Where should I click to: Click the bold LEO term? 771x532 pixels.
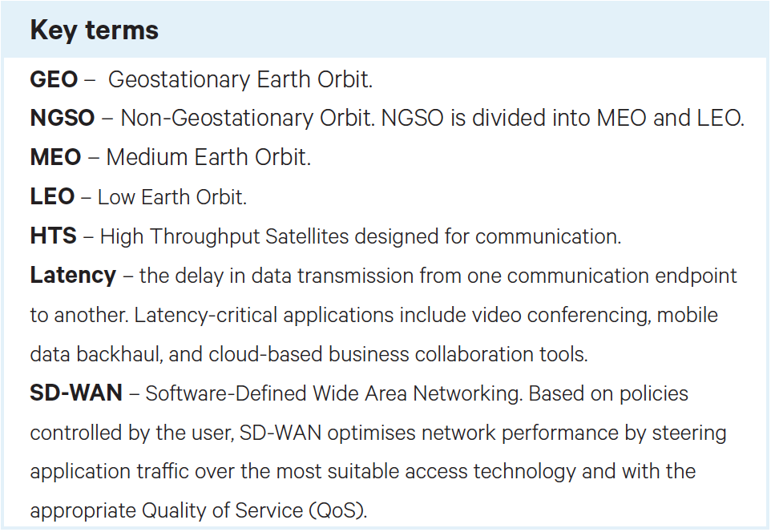coord(52,196)
